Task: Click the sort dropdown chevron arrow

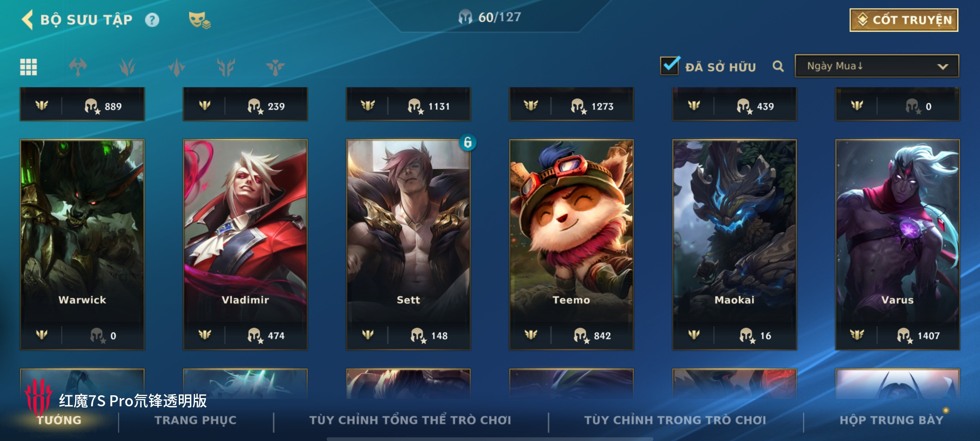Action: 943,67
